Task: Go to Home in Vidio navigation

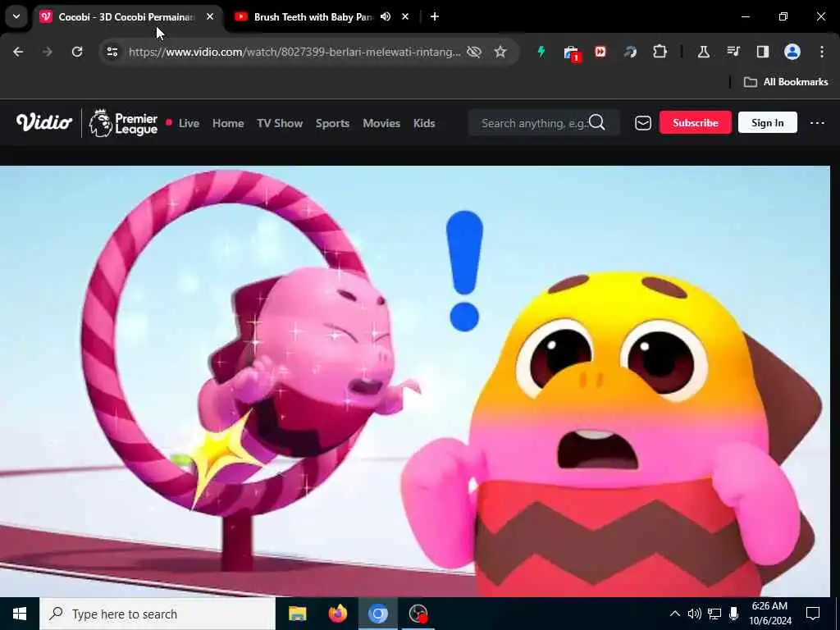Action: point(228,123)
